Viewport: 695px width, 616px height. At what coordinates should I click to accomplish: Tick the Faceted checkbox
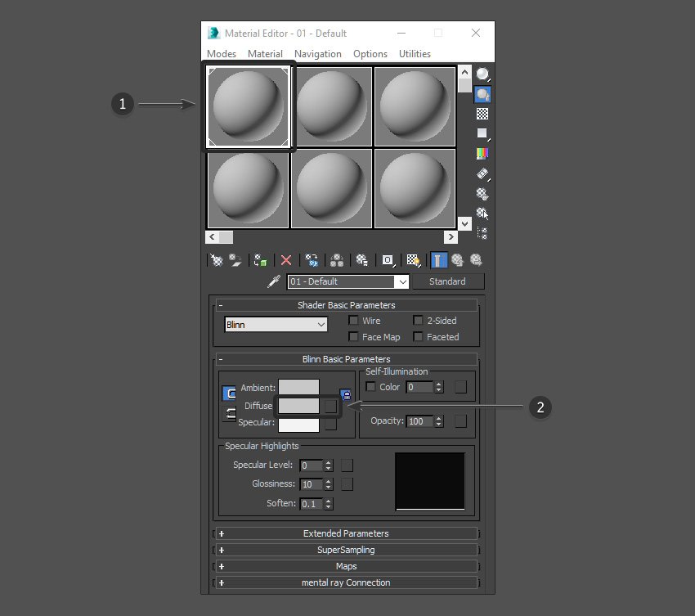tap(419, 337)
